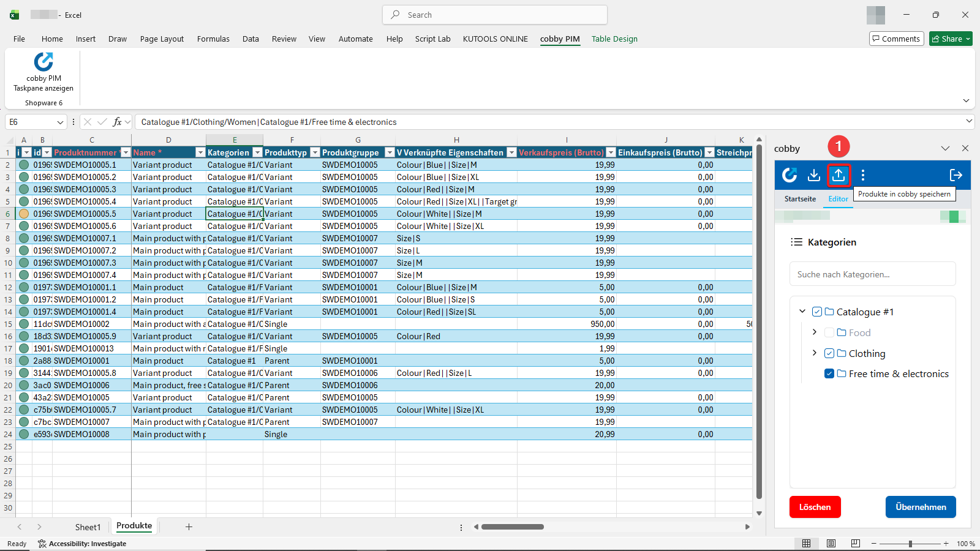This screenshot has width=980, height=551.
Task: Save products via 'Produkte in cobby speichern' icon
Action: [x=839, y=176]
